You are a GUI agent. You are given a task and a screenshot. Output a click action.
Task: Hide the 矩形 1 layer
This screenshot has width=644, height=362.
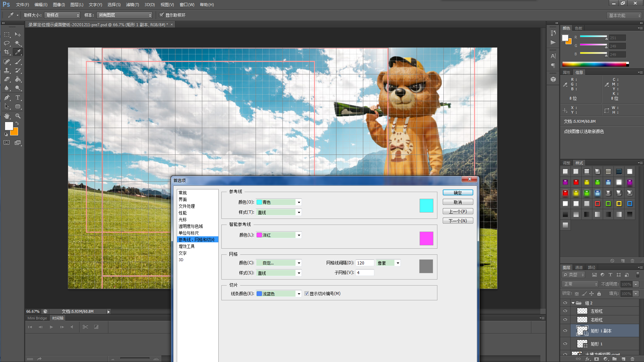565,344
